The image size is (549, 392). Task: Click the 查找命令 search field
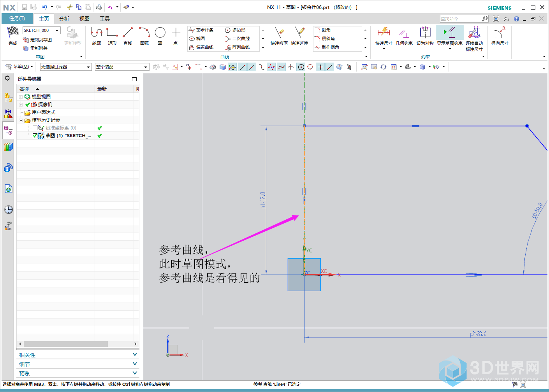(x=461, y=19)
